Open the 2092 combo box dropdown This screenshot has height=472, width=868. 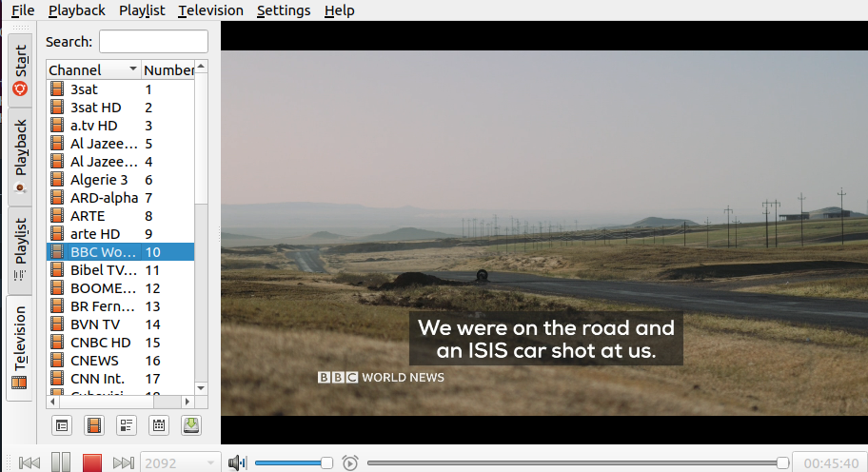(x=179, y=462)
